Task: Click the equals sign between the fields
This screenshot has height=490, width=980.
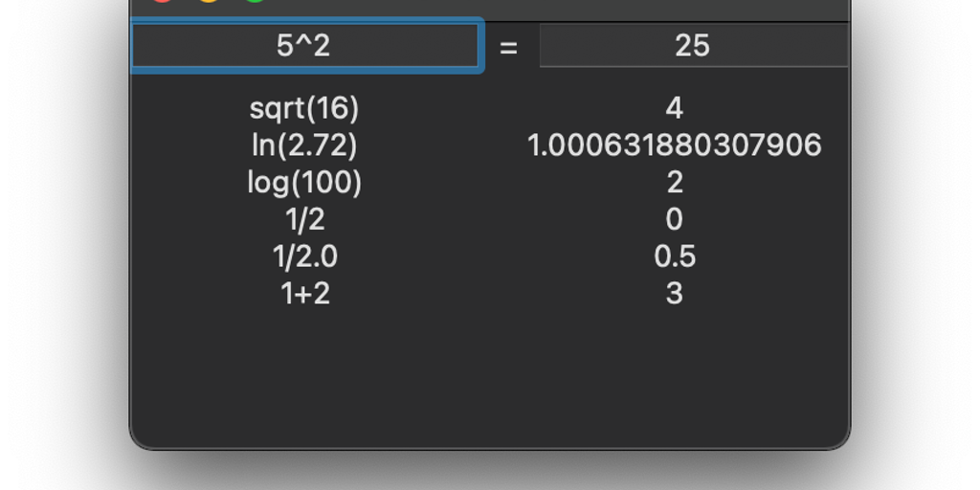Action: click(x=508, y=47)
